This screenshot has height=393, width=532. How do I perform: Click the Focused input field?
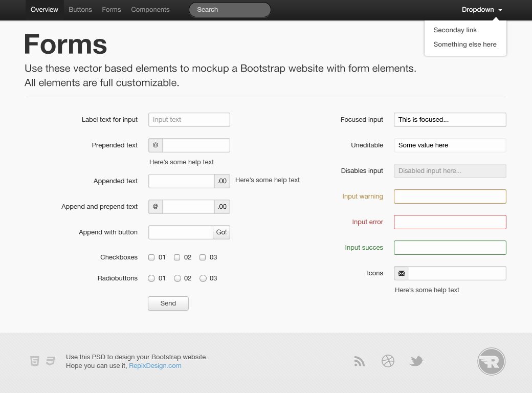tap(450, 120)
